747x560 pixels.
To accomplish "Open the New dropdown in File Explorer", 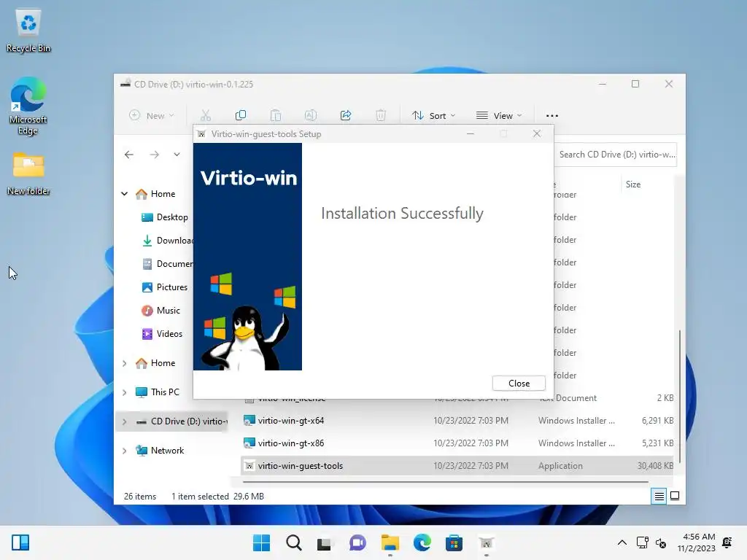I will 152,116.
